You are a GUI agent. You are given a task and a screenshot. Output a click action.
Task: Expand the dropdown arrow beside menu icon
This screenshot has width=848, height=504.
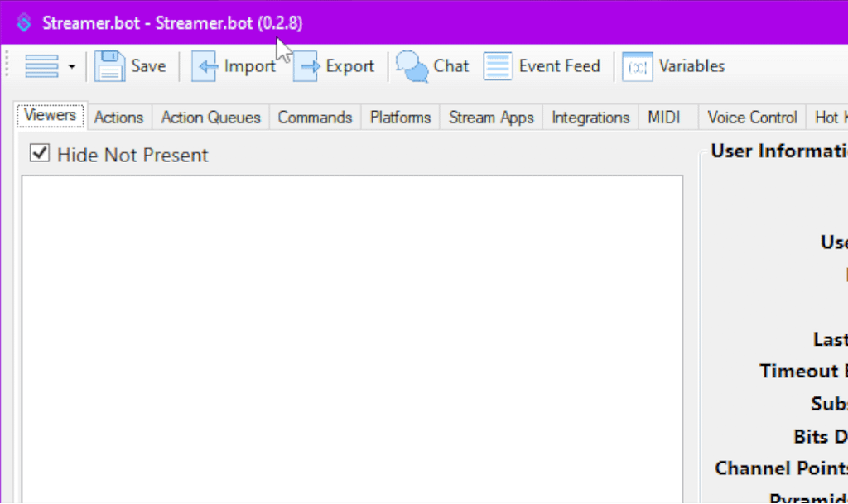[72, 67]
